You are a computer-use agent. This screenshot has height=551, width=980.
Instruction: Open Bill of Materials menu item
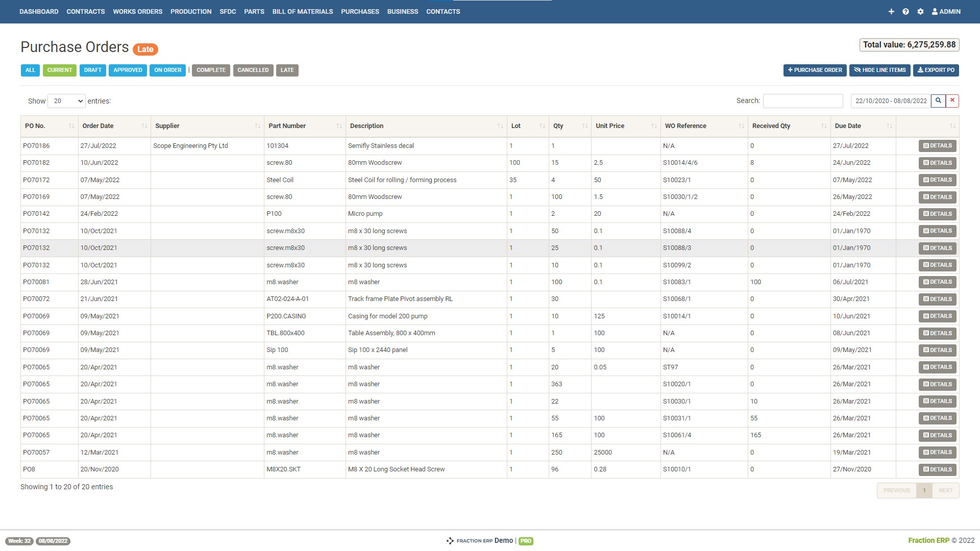302,12
